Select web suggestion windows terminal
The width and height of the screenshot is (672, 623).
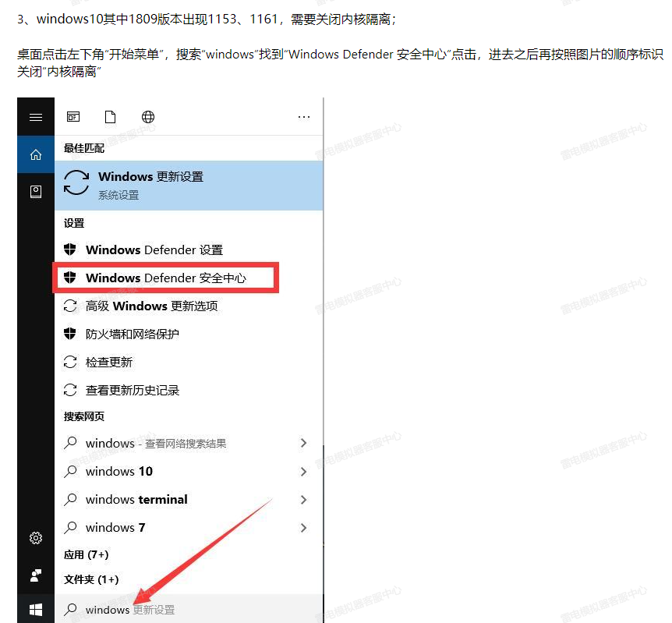[189, 500]
